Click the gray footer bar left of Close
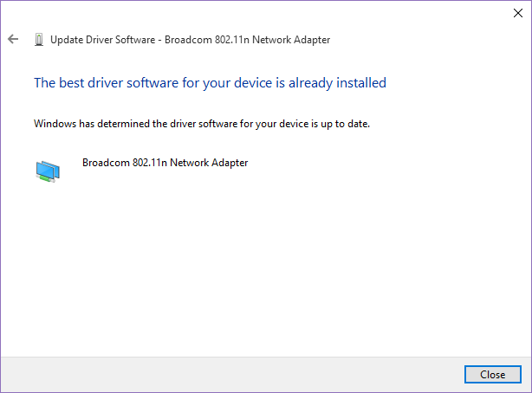This screenshot has width=532, height=393. (232, 374)
